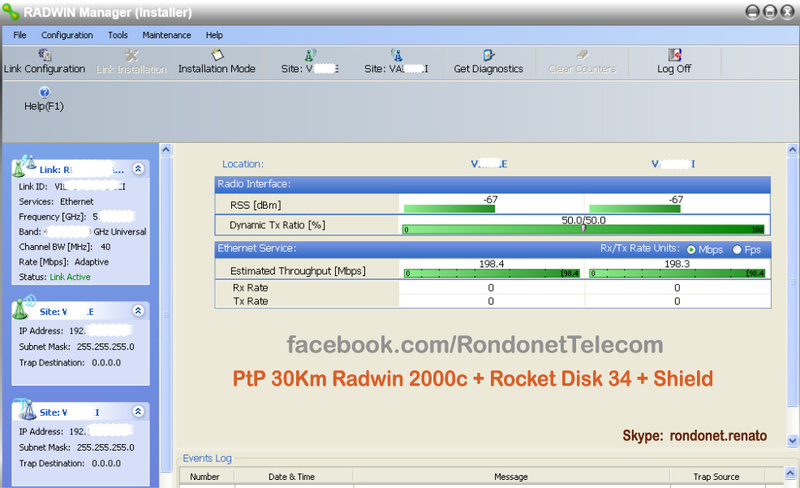Click second Site panel blue antenna icon

click(x=24, y=408)
